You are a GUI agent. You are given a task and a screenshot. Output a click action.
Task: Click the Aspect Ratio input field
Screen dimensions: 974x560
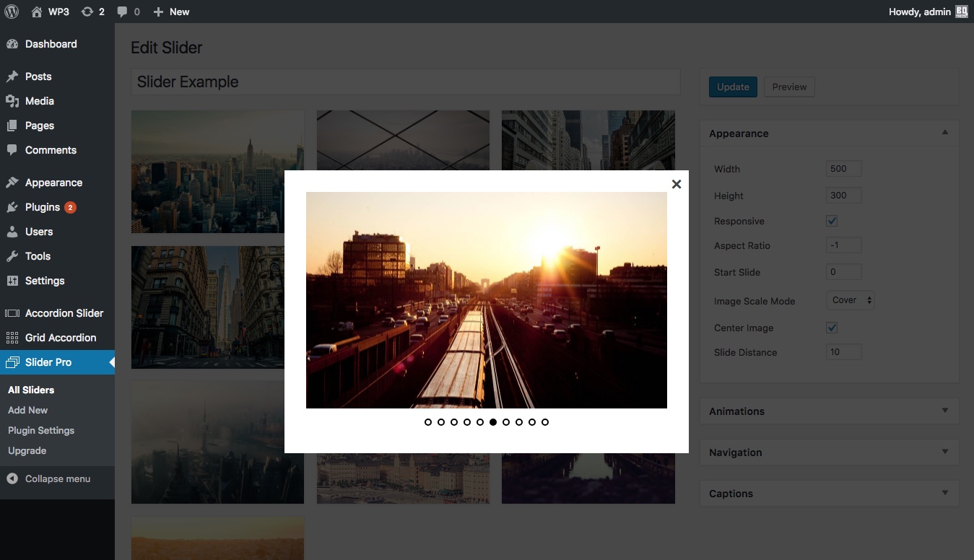tap(844, 245)
